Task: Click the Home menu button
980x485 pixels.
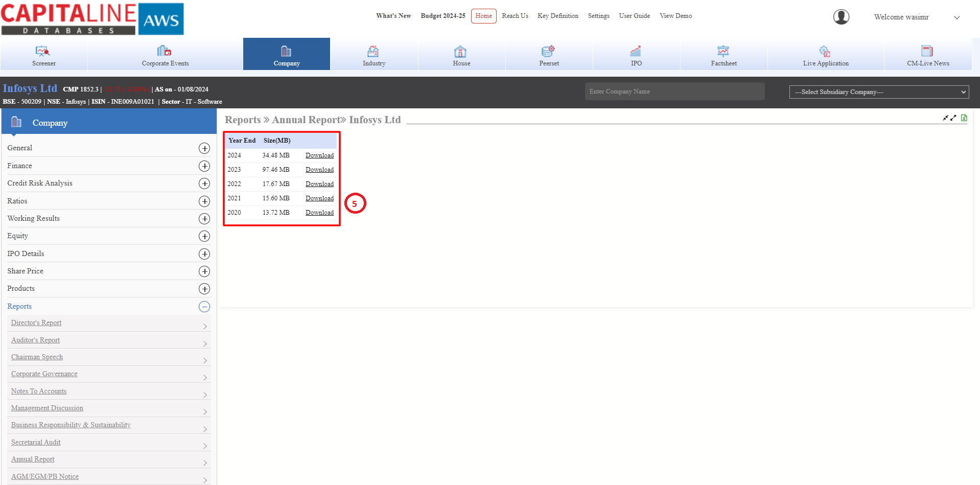Action: coord(483,16)
